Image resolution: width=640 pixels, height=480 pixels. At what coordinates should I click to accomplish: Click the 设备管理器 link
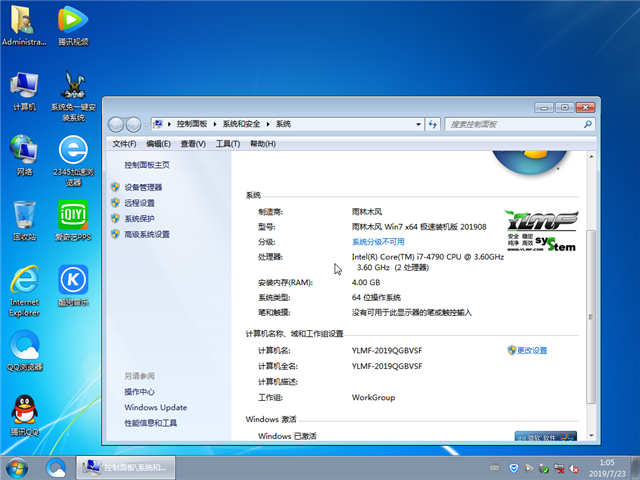[143, 187]
